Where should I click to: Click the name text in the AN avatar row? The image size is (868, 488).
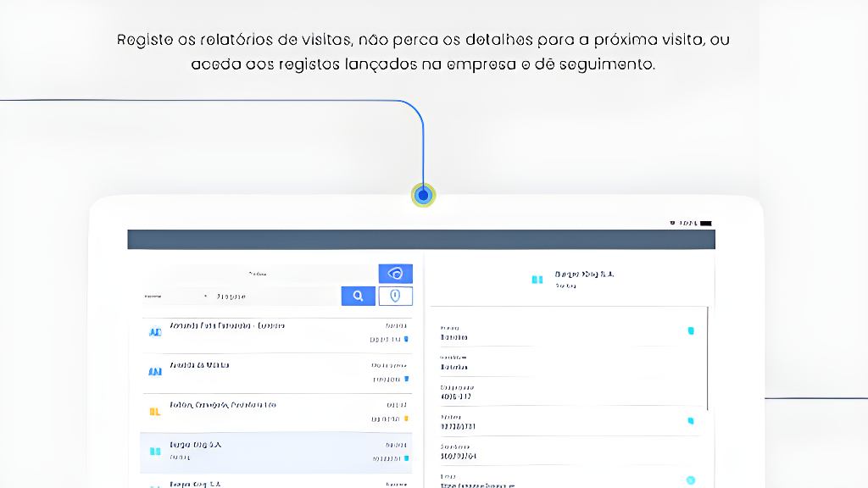point(199,365)
